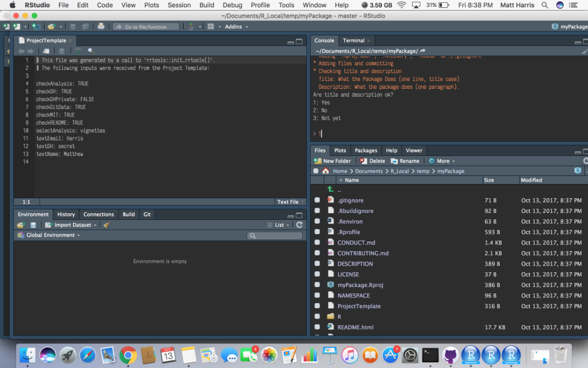Open the Session menu in menu bar

pos(179,5)
